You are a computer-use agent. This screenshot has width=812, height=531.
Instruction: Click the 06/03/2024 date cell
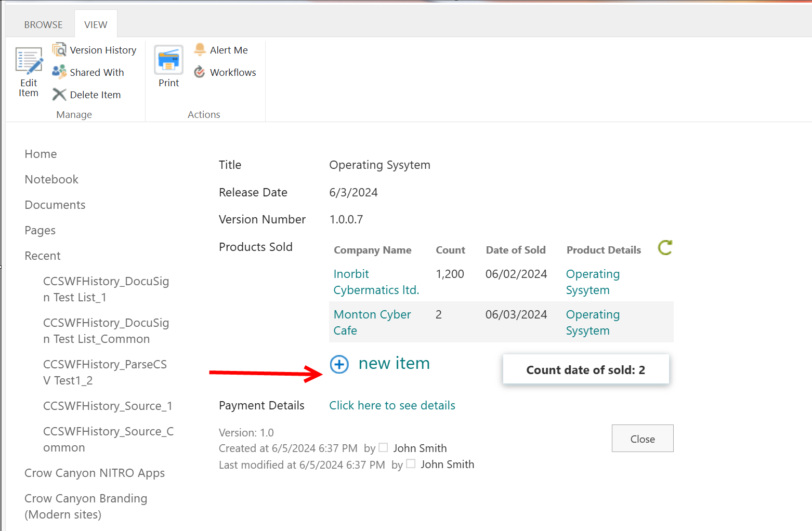(x=516, y=314)
